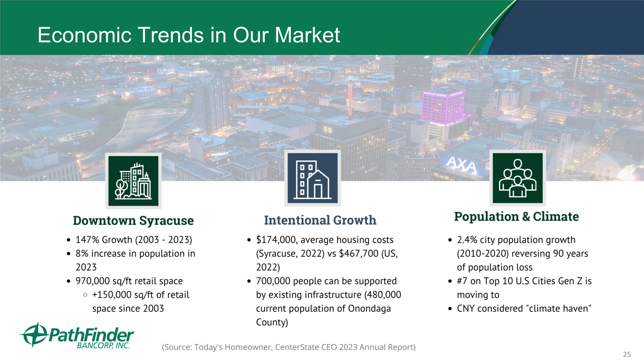Click the Economic Trends in Our Market title

coord(189,35)
